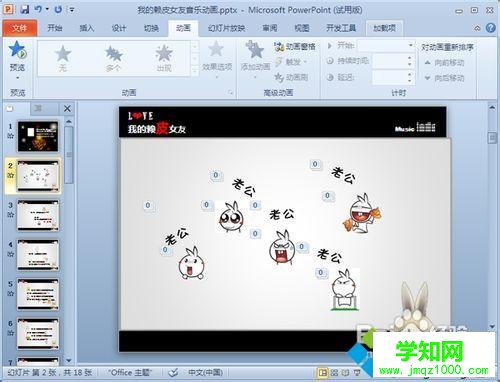Switch to slides thumbnail pane tab
This screenshot has height=382, width=500.
tap(10, 108)
